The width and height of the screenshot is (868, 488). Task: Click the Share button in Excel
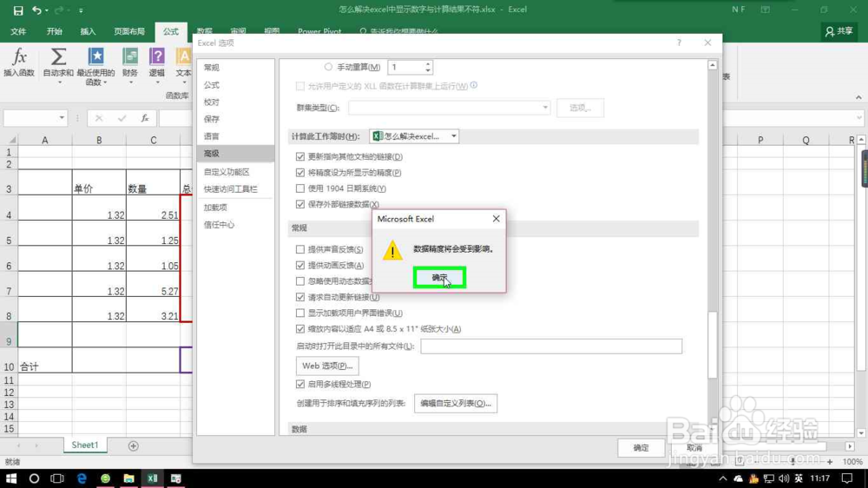click(x=839, y=31)
